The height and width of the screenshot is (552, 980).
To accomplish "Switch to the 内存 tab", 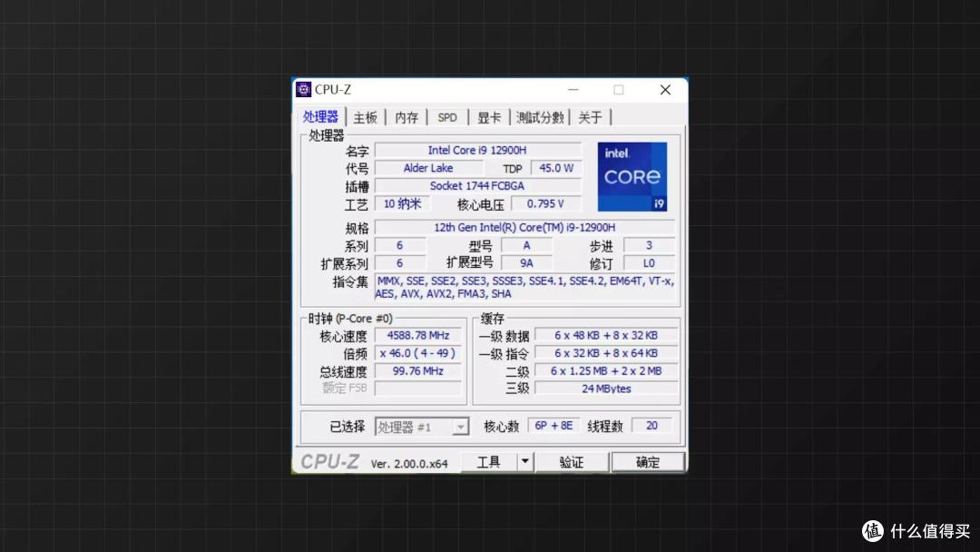I will (x=407, y=117).
